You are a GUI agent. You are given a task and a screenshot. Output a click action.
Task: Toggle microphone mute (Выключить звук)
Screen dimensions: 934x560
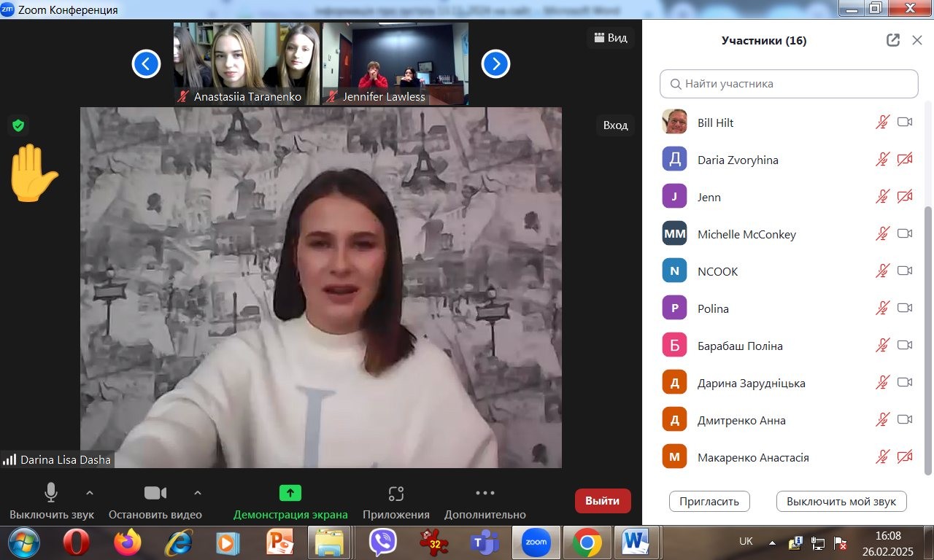tap(51, 494)
